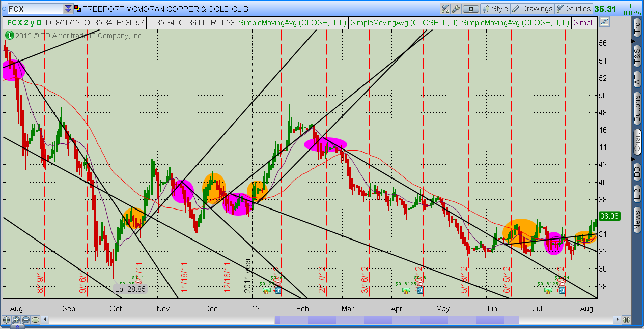644x329 pixels.
Task: Click the FCX 2 y D label
Action: pyautogui.click(x=23, y=22)
